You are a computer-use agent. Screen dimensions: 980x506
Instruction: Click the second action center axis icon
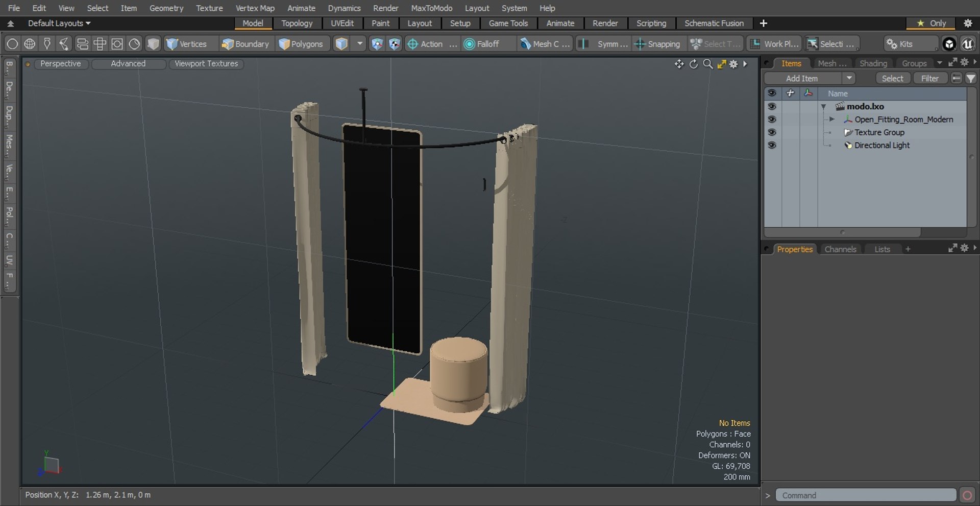(x=394, y=44)
